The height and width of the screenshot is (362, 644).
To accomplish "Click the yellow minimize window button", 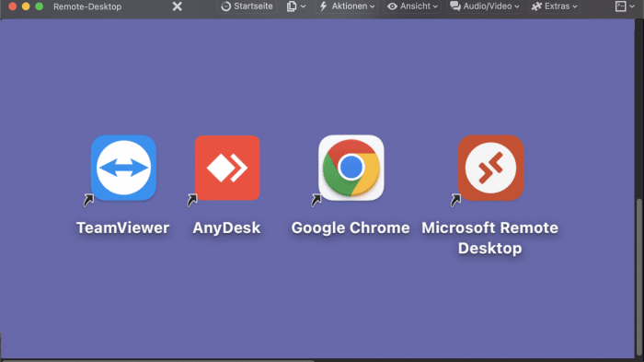I will pyautogui.click(x=26, y=6).
